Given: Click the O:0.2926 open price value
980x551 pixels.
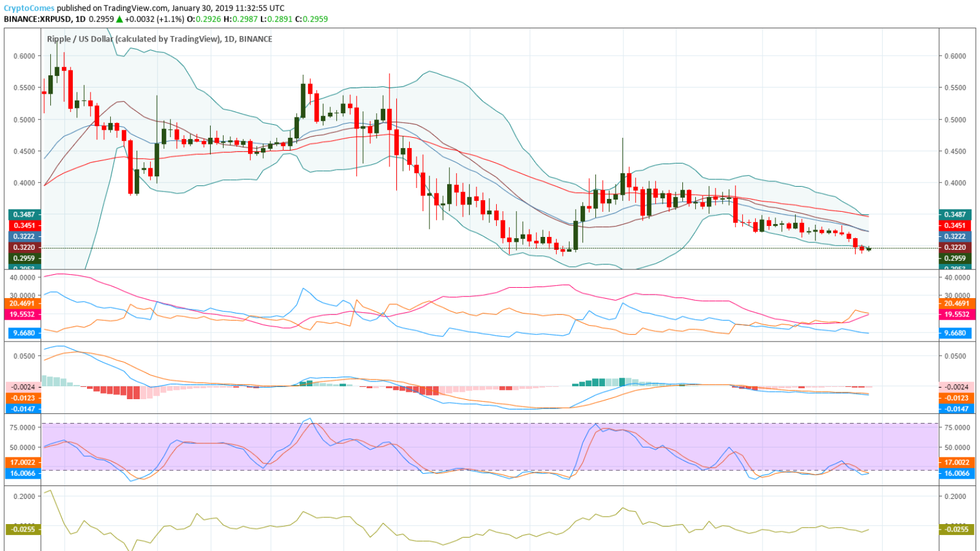Looking at the screenshot, I should [204, 19].
